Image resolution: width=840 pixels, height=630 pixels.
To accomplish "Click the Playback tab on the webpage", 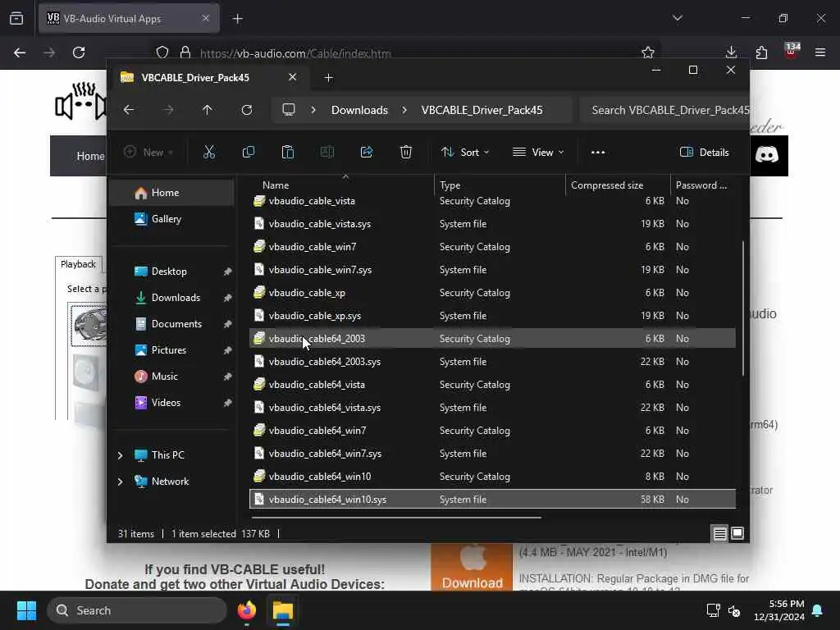I will point(78,264).
